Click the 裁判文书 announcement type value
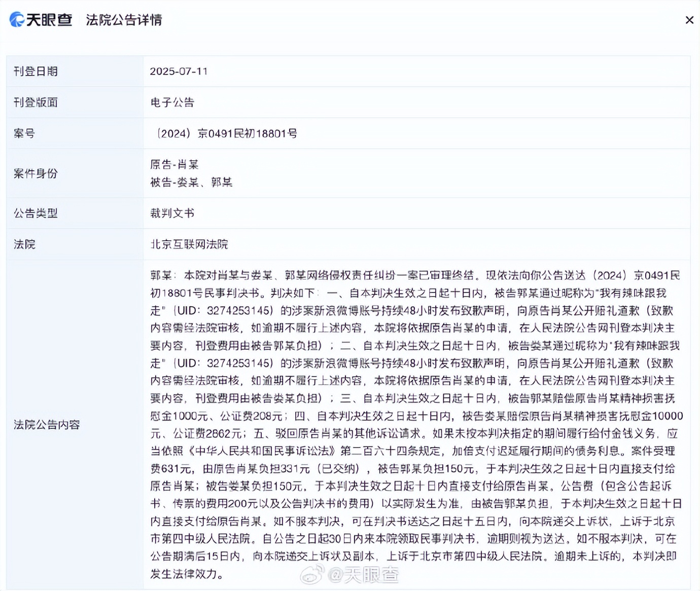 172,213
